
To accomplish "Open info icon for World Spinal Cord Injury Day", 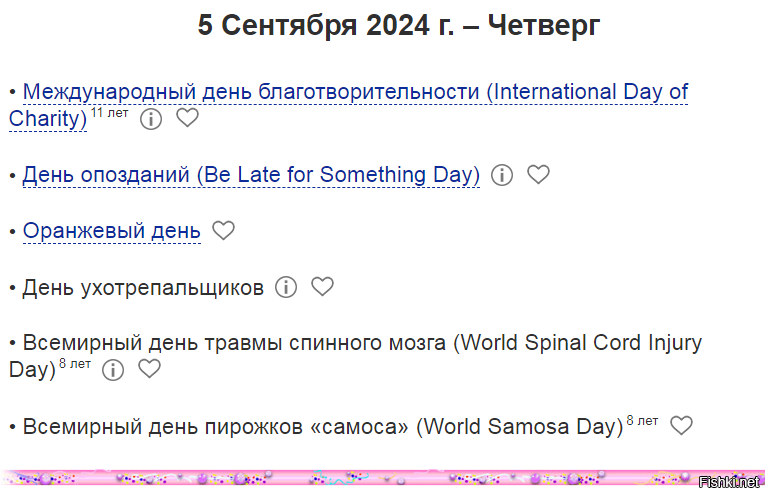I will [x=113, y=370].
